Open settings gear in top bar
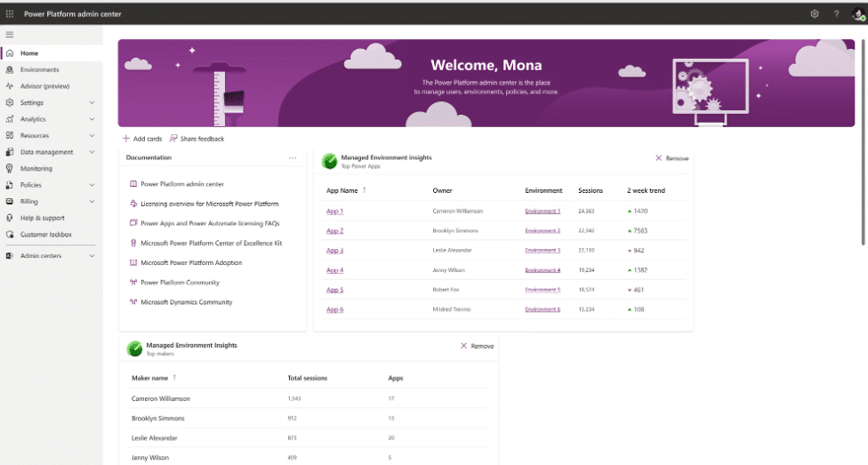 click(815, 14)
